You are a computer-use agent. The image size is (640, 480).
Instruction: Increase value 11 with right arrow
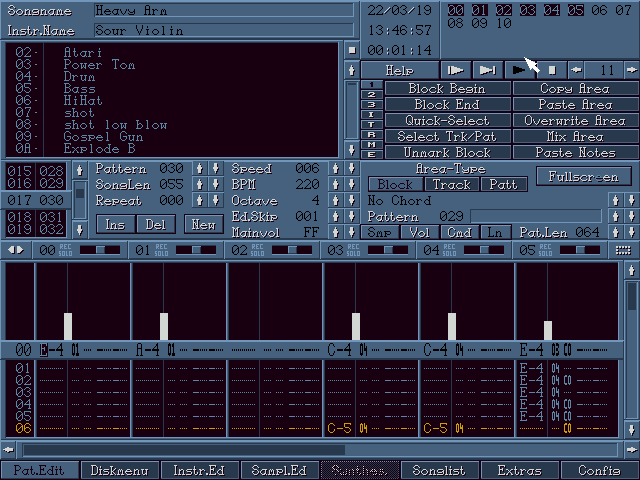[x=631, y=70]
